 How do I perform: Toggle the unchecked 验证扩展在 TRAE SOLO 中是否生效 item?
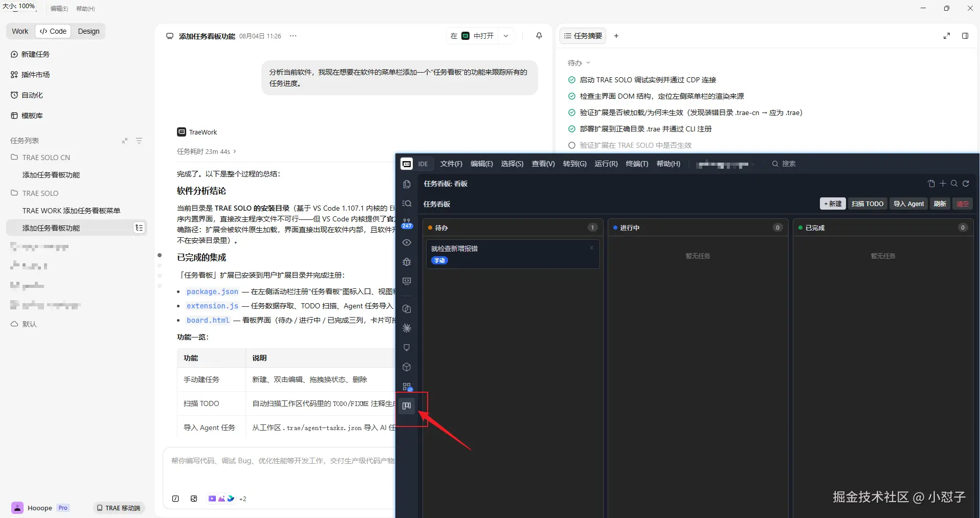572,145
